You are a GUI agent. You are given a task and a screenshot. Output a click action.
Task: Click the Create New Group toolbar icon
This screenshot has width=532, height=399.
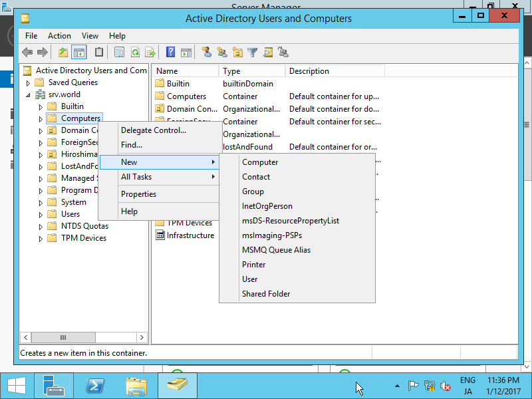click(x=221, y=52)
